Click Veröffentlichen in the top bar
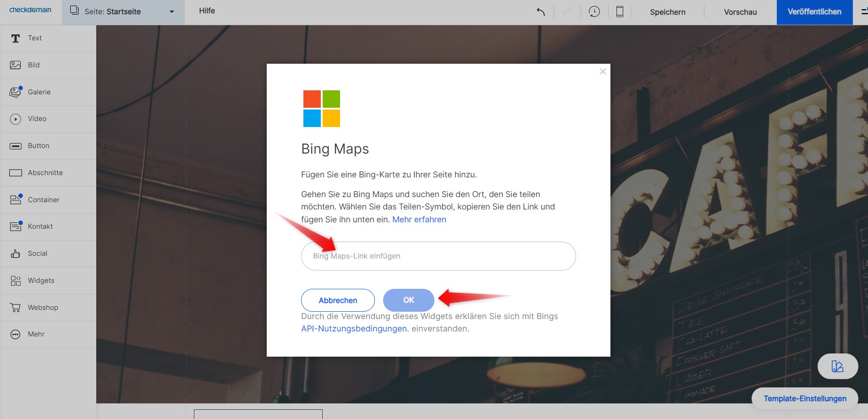This screenshot has width=868, height=419. (814, 12)
